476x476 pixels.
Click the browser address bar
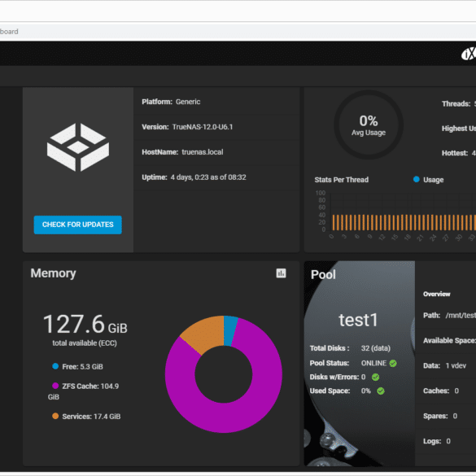238,32
